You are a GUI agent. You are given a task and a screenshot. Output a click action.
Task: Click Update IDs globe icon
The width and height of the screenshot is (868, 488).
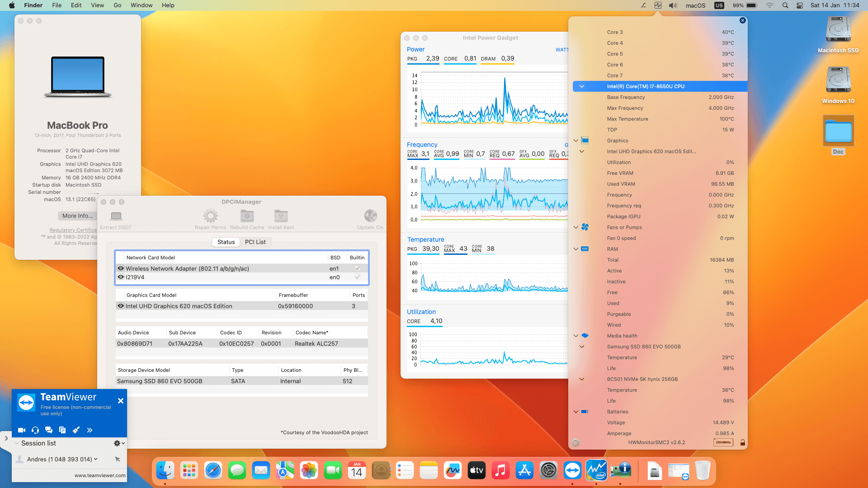point(371,216)
